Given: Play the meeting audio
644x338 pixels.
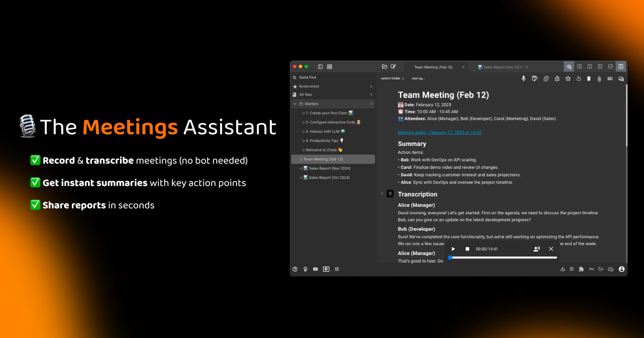Looking at the screenshot, I should [453, 249].
